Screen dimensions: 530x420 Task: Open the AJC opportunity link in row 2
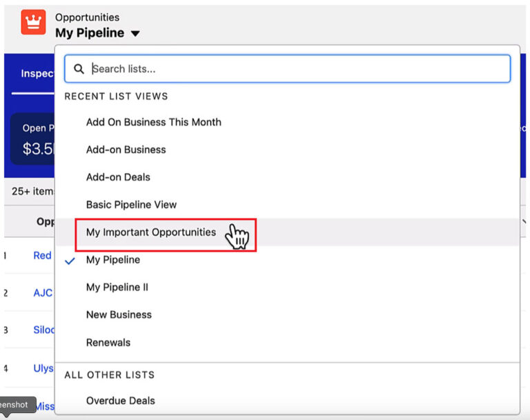42,293
